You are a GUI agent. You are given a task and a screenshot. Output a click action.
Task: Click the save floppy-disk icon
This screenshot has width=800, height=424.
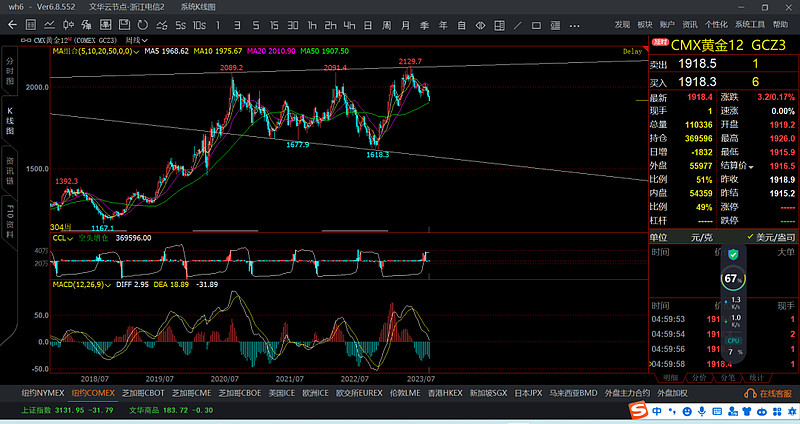tap(124, 24)
